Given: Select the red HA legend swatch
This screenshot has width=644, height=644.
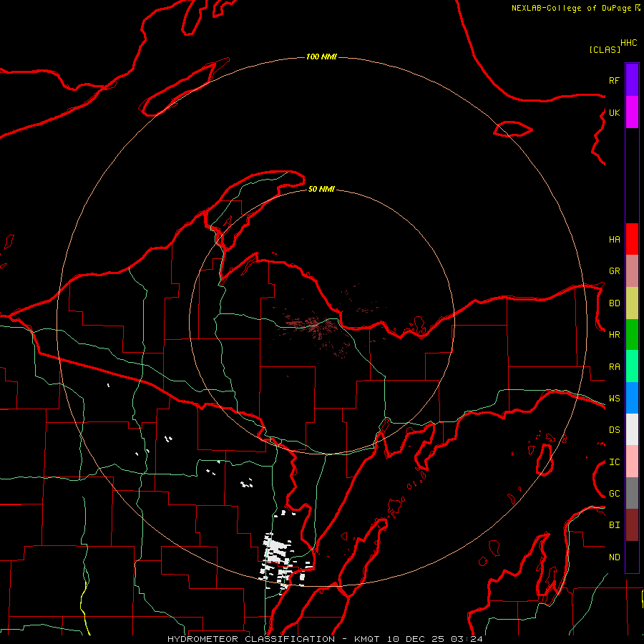Looking at the screenshot, I should tap(632, 239).
